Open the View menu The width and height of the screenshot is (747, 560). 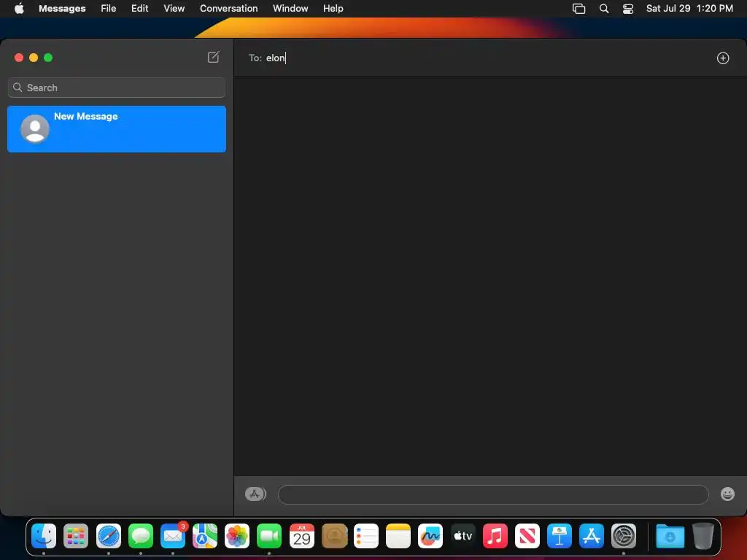(174, 9)
